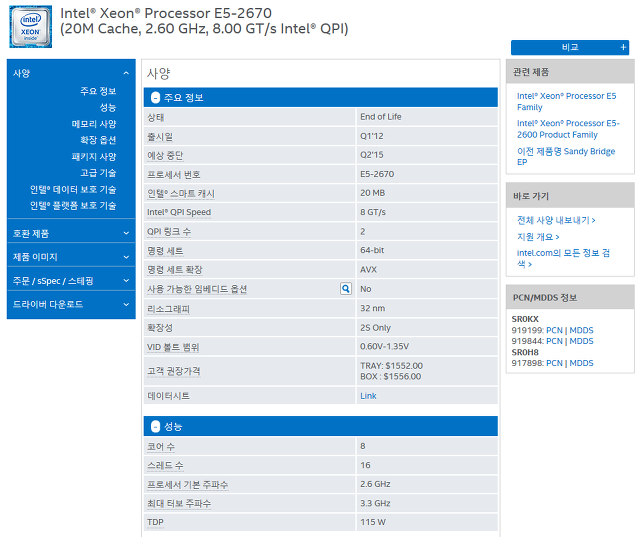Image resolution: width=640 pixels, height=537 pixels.
Task: Open PCN link for 919844
Action: pos(554,341)
